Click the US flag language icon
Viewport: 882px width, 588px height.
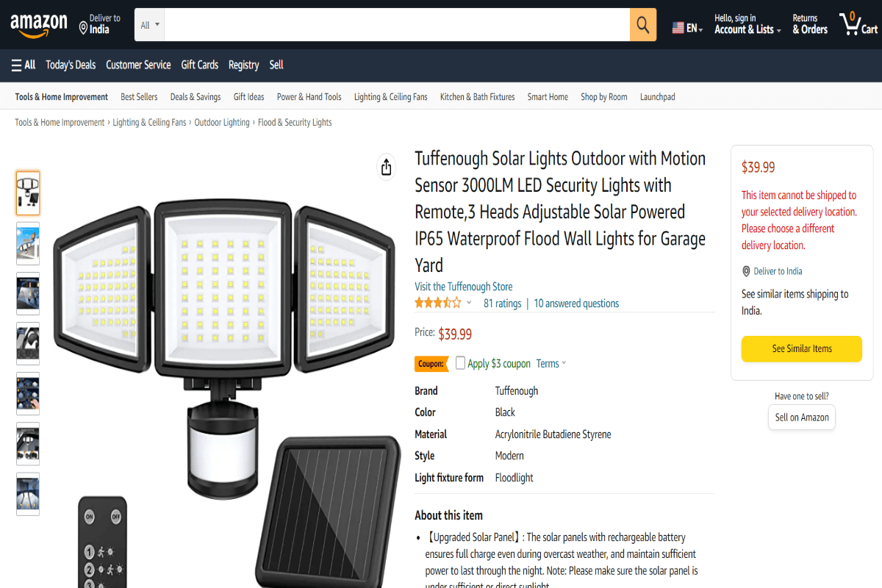678,28
